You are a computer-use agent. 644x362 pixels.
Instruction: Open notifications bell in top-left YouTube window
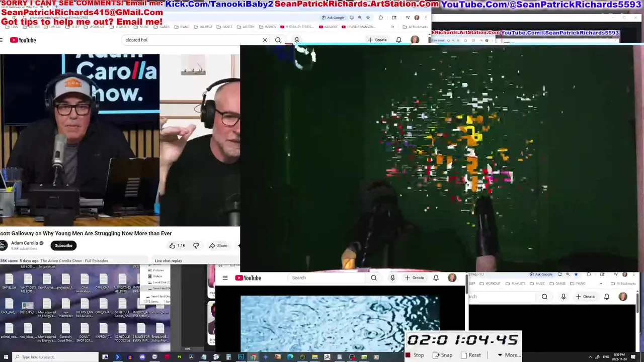click(398, 40)
